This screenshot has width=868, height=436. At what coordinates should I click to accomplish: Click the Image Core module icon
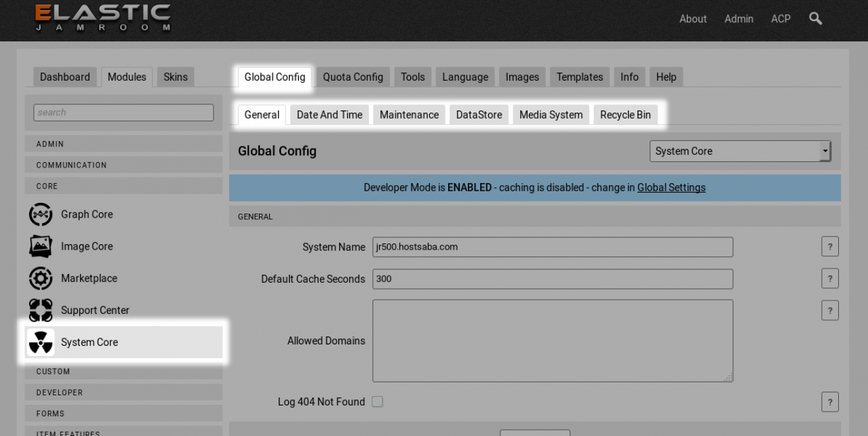41,246
